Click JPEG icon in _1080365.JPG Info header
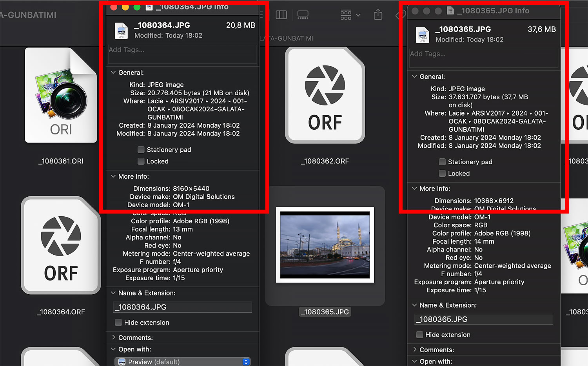 422,34
